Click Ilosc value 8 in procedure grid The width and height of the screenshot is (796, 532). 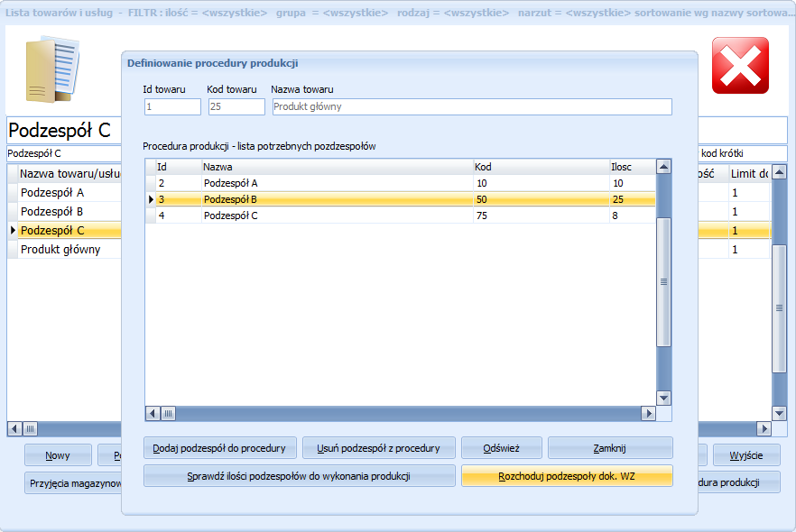615,216
